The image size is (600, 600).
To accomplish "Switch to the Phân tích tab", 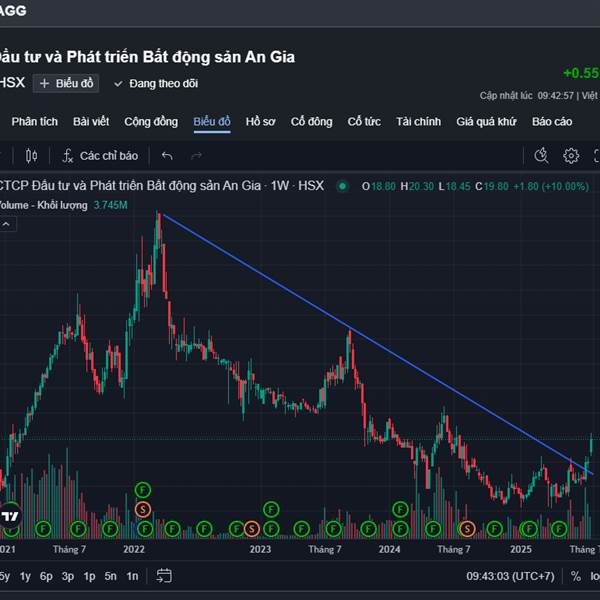I will (34, 122).
